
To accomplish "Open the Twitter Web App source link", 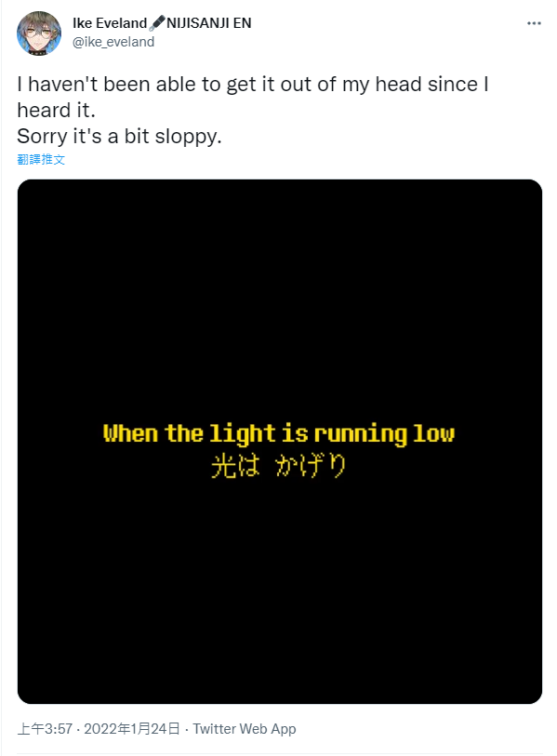I will point(245,728).
